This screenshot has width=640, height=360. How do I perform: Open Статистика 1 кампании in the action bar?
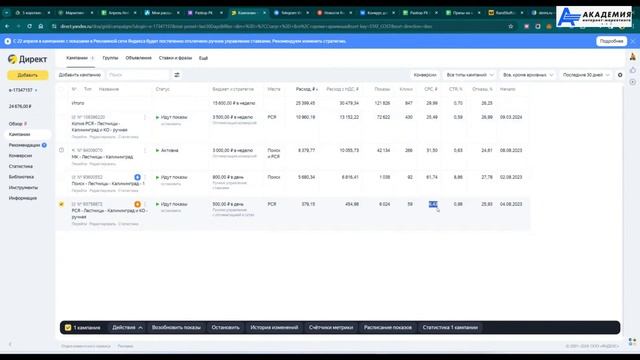[x=450, y=327]
